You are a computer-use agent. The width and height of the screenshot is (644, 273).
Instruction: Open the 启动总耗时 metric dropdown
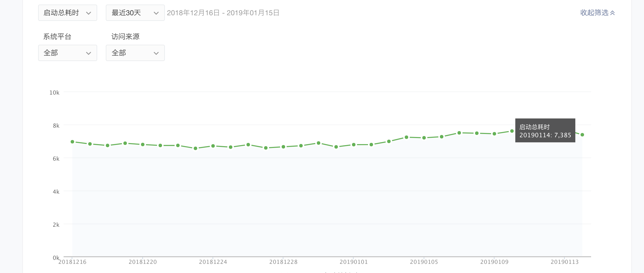(x=67, y=13)
